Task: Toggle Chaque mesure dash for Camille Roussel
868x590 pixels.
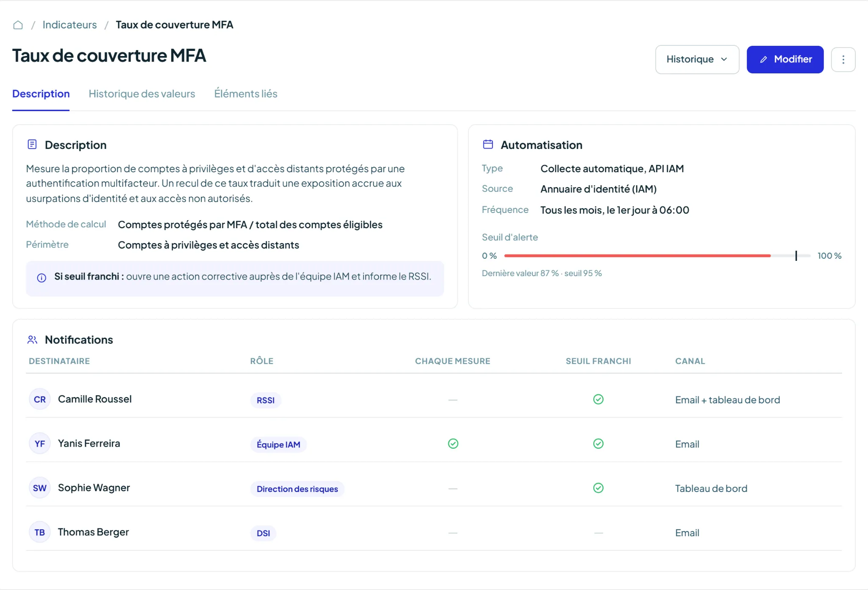Action: tap(453, 400)
